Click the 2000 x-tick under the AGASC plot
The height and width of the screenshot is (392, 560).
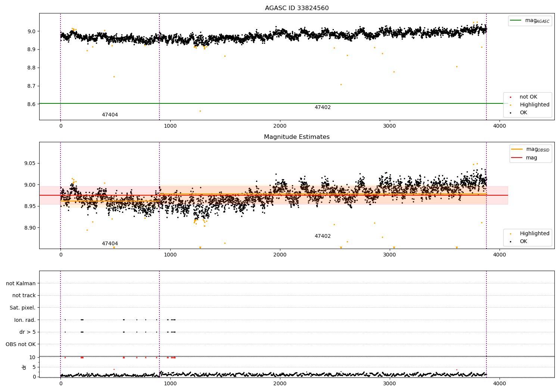point(280,126)
